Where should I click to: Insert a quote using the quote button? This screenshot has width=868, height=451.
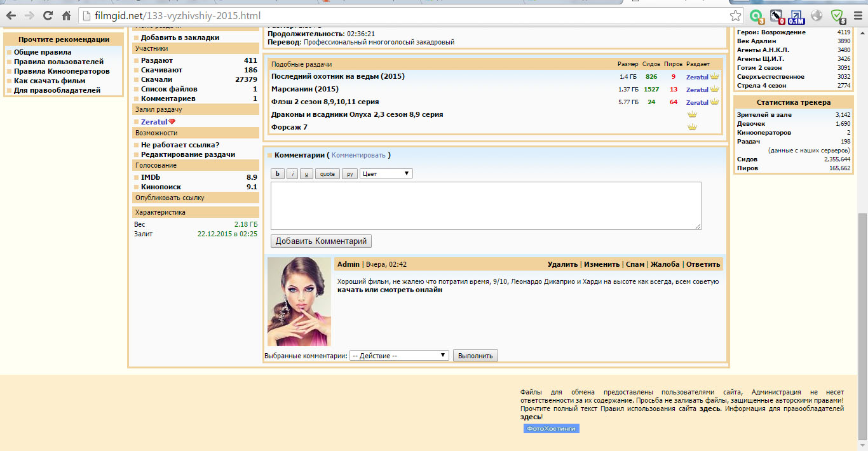[327, 173]
